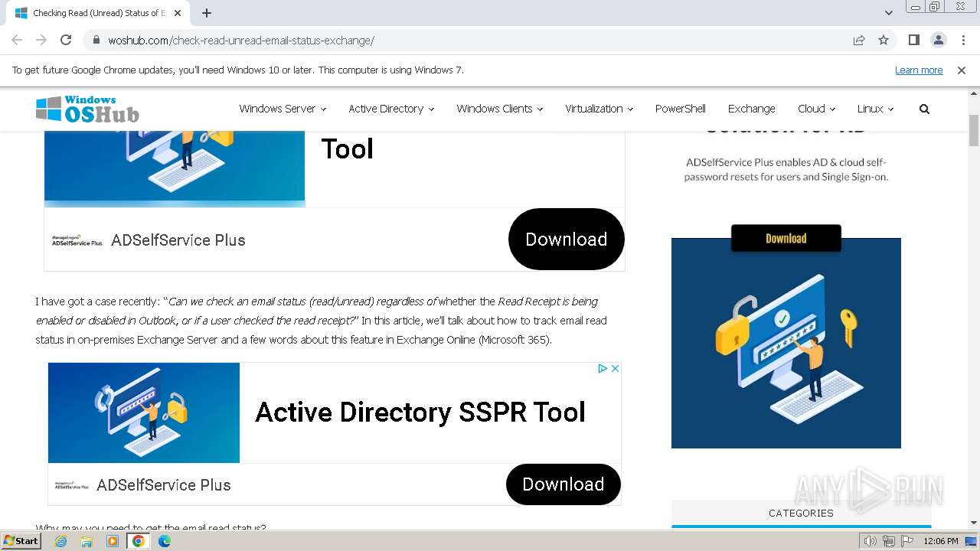980x551 pixels.
Task: Close the woshub browser tab
Action: [x=178, y=13]
